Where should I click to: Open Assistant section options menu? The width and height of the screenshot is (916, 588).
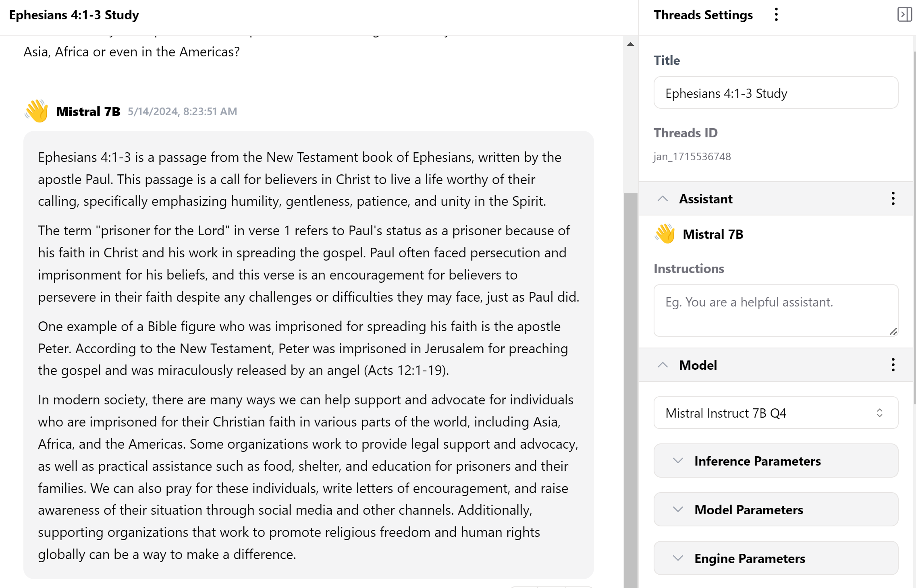click(893, 199)
